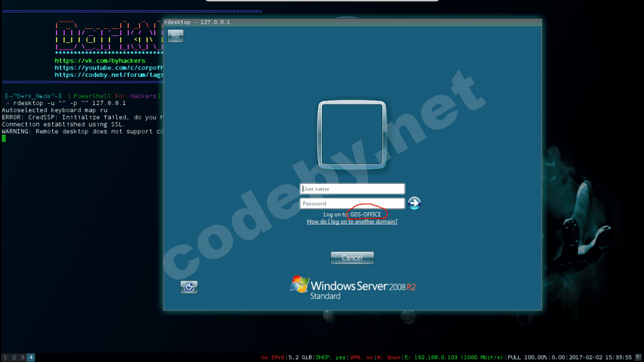Screen dimensions: 644x362
Task: Click the 'DHCP: yes' status bar entry
Action: 331,358
